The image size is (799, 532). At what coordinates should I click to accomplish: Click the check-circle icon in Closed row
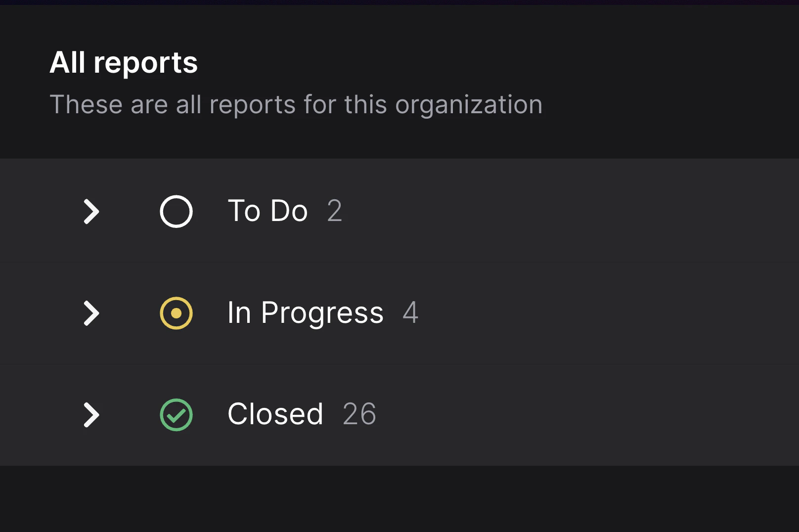[x=177, y=414]
